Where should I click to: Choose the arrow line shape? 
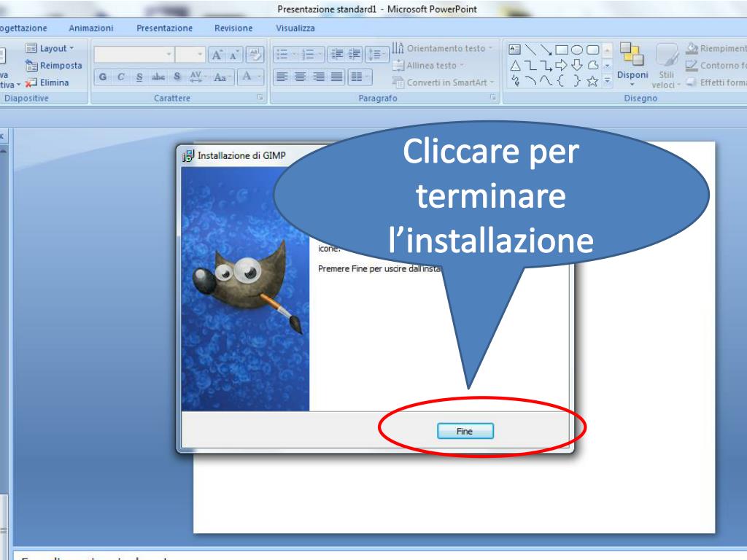pyautogui.click(x=546, y=49)
